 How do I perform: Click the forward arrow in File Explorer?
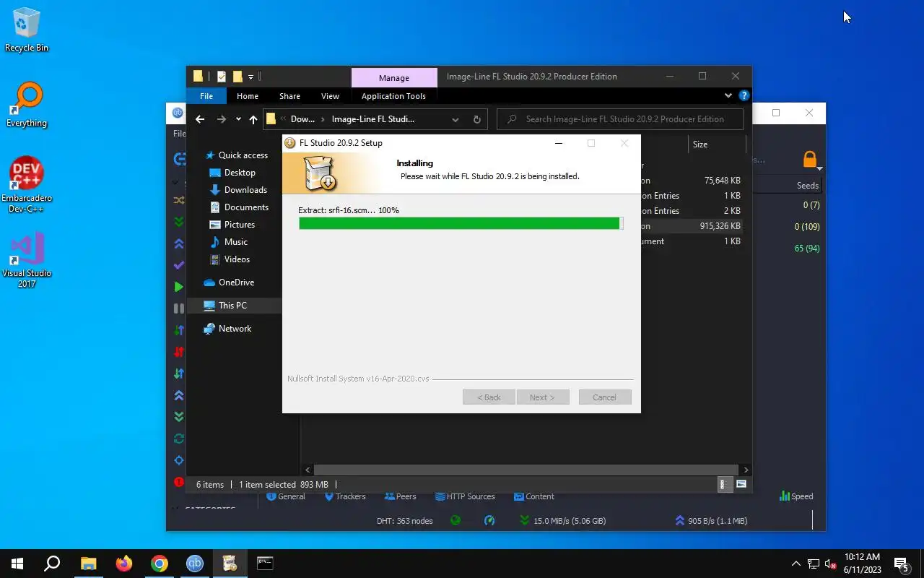222,119
